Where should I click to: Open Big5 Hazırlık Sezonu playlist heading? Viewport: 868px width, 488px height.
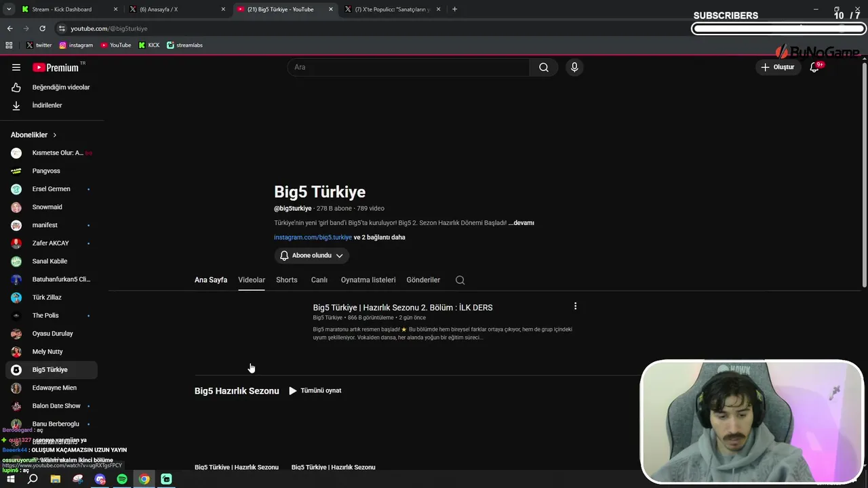click(237, 391)
